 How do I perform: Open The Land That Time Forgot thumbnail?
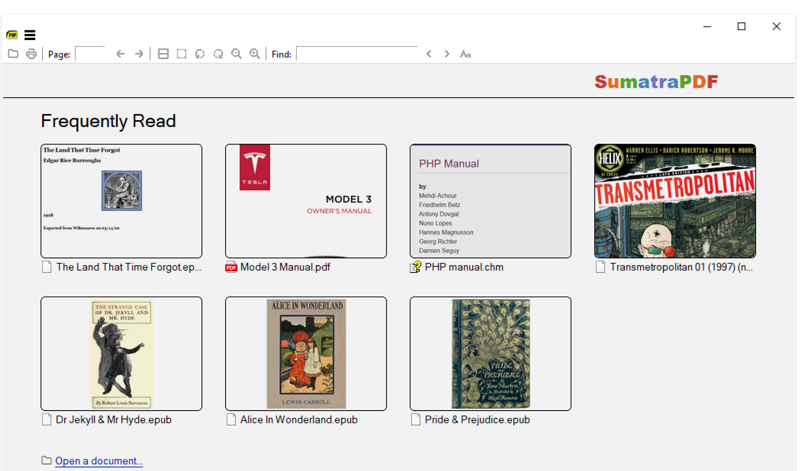[x=121, y=201]
